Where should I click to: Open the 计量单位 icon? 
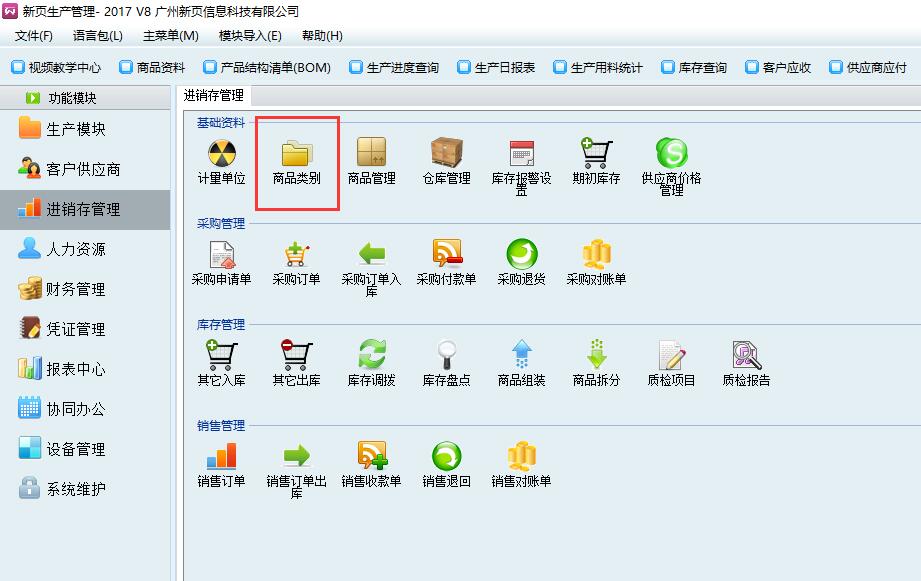pos(221,154)
